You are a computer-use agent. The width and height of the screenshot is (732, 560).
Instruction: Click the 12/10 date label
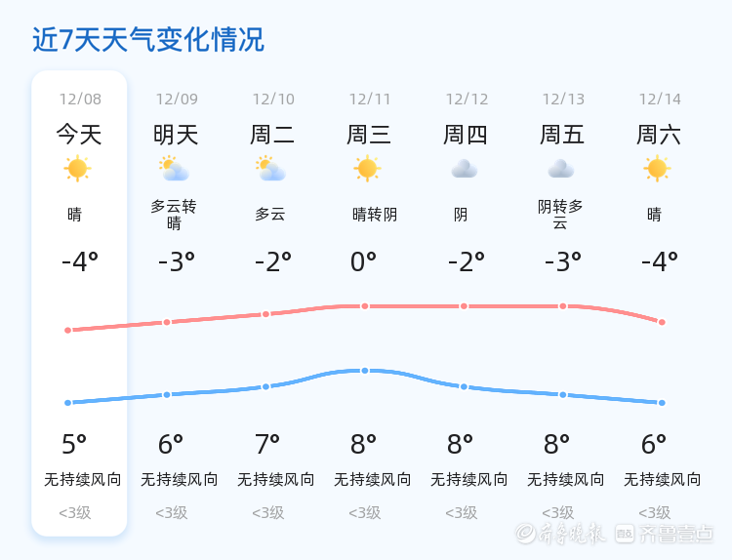pos(273,100)
